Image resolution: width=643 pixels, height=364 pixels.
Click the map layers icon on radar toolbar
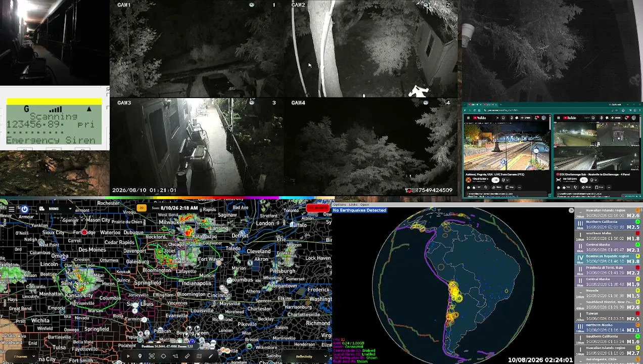(199, 356)
